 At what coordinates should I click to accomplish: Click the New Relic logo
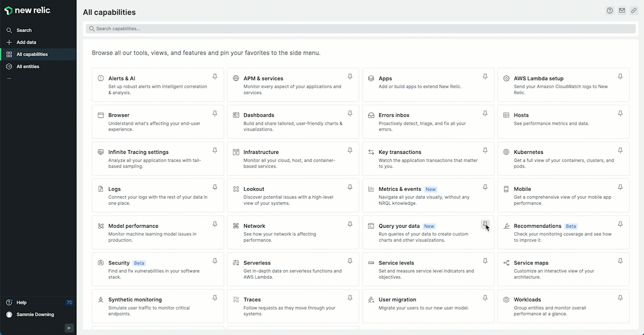tap(28, 10)
